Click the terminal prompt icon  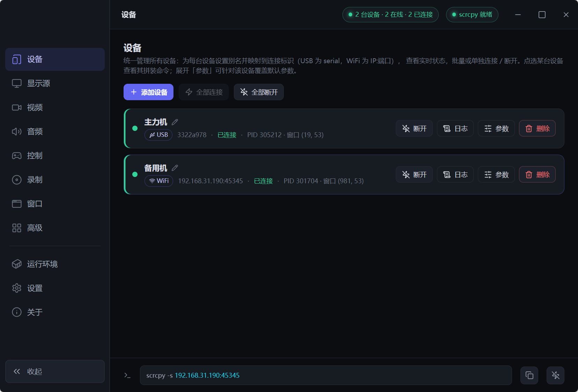point(127,375)
